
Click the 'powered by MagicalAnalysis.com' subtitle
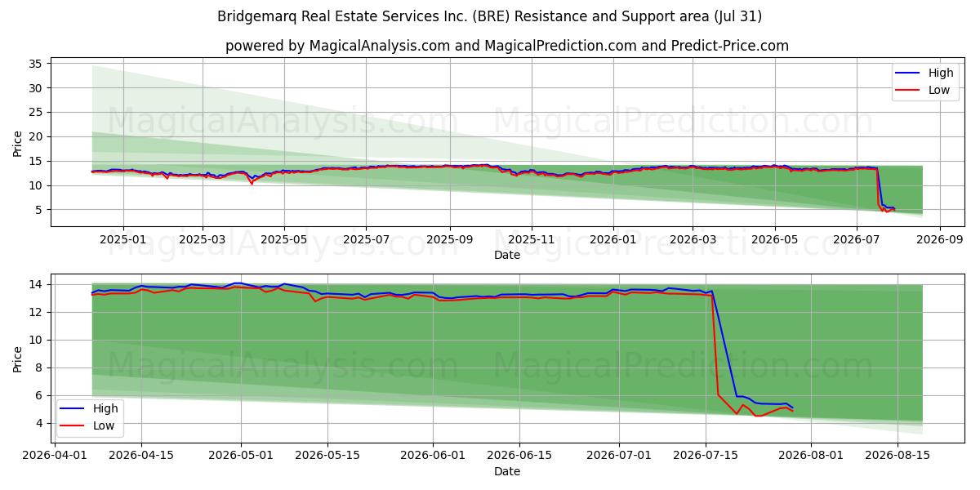[x=507, y=46]
